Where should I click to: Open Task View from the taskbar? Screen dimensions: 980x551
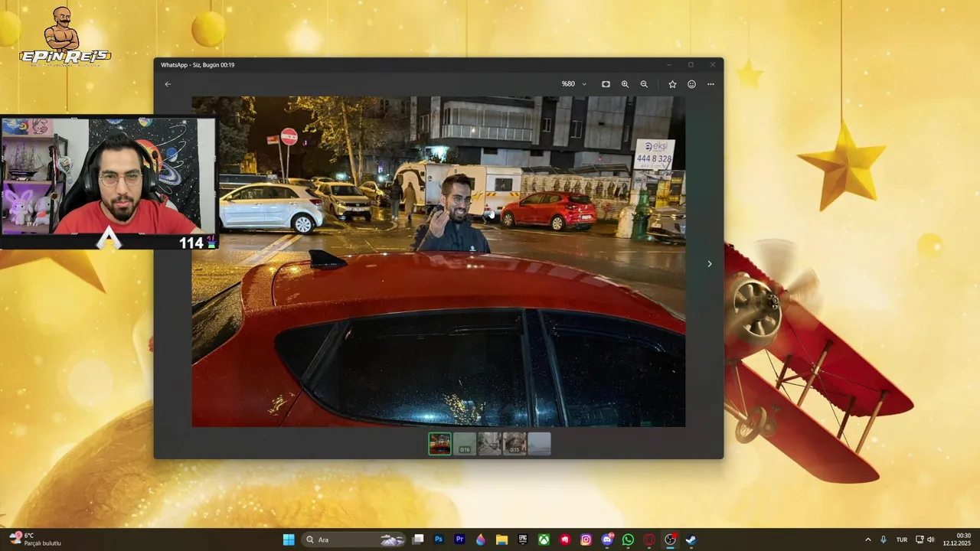[x=418, y=540]
